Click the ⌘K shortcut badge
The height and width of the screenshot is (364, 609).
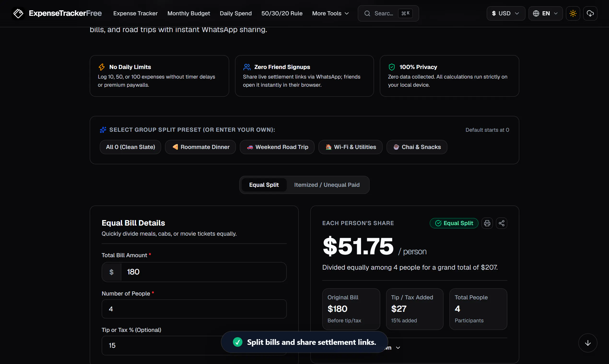(x=405, y=13)
